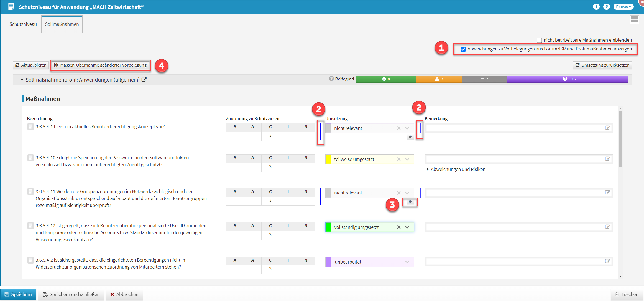The image size is (644, 301).
Task: Tick the checkbox for measure 3.6.5.4-10
Action: pos(30,158)
